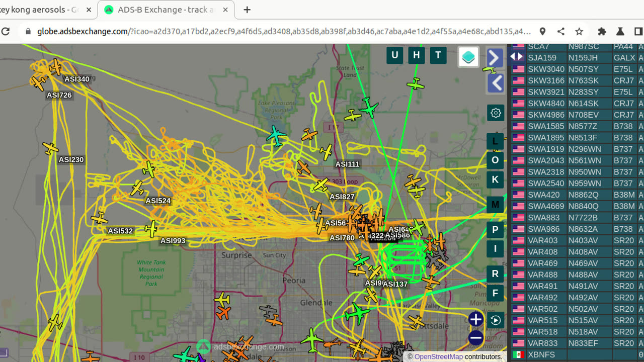Open a new browser tab
Screen dimensions: 644x362
click(247, 10)
